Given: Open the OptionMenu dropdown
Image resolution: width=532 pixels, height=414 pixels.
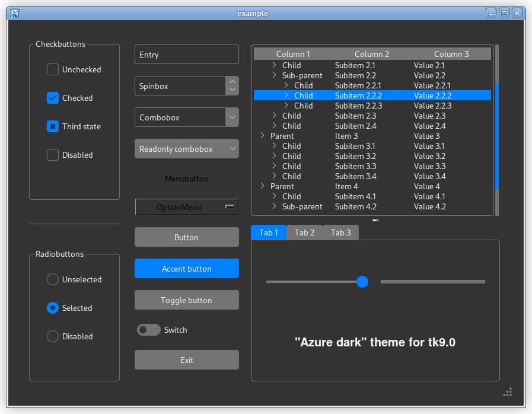Looking at the screenshot, I should pyautogui.click(x=187, y=207).
